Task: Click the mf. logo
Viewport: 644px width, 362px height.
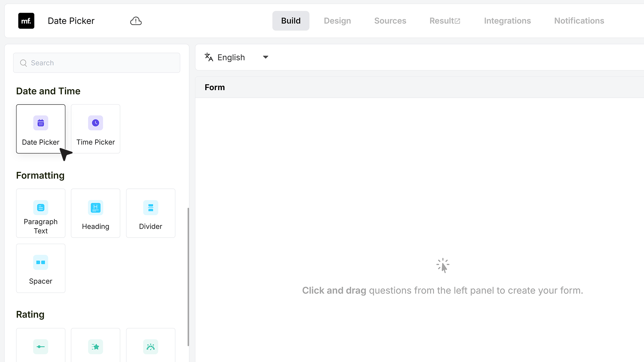Action: coord(26,21)
